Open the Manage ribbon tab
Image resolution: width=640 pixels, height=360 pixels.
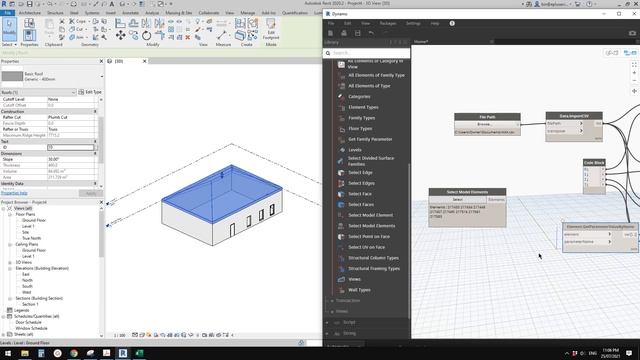(247, 13)
